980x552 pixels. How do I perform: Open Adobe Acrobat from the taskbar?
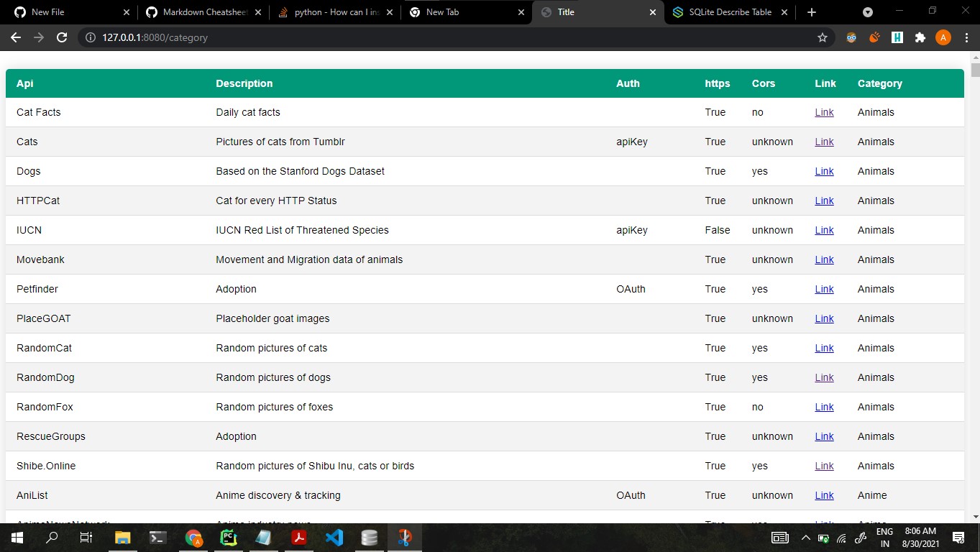tap(299, 537)
